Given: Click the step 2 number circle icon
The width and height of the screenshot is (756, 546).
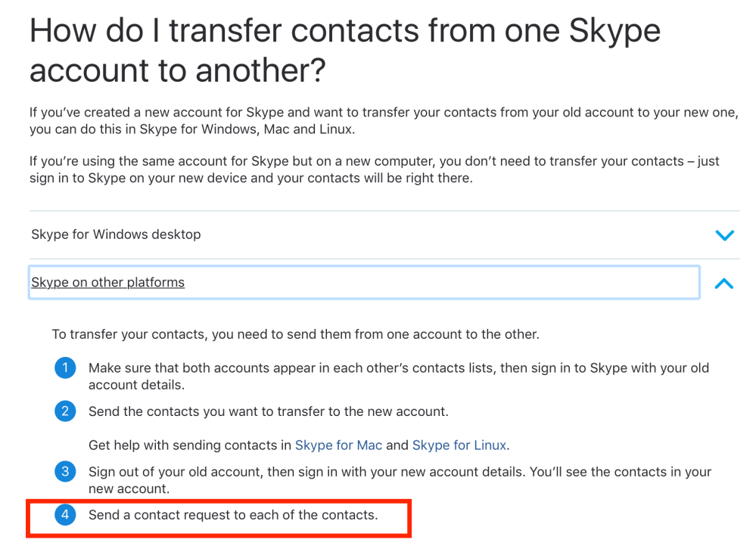Looking at the screenshot, I should (x=66, y=411).
